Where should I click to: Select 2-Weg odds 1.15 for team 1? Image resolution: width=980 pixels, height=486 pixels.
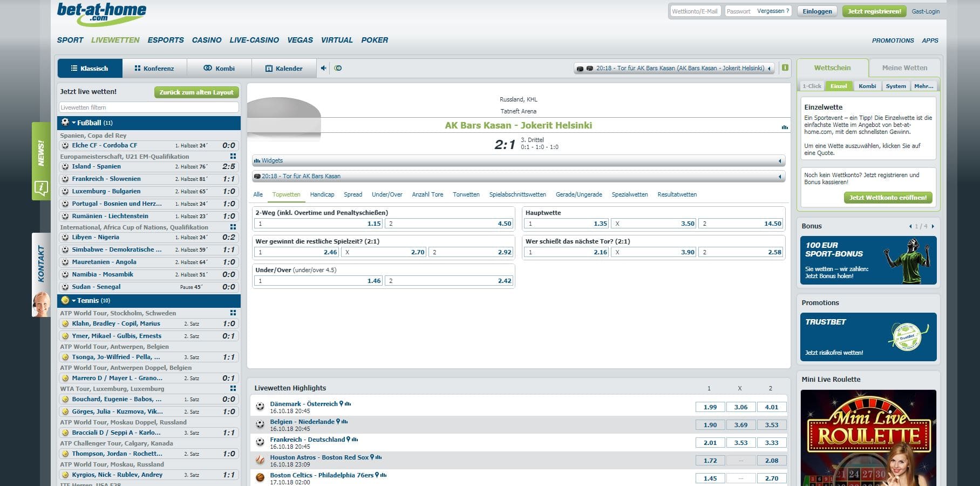[319, 224]
